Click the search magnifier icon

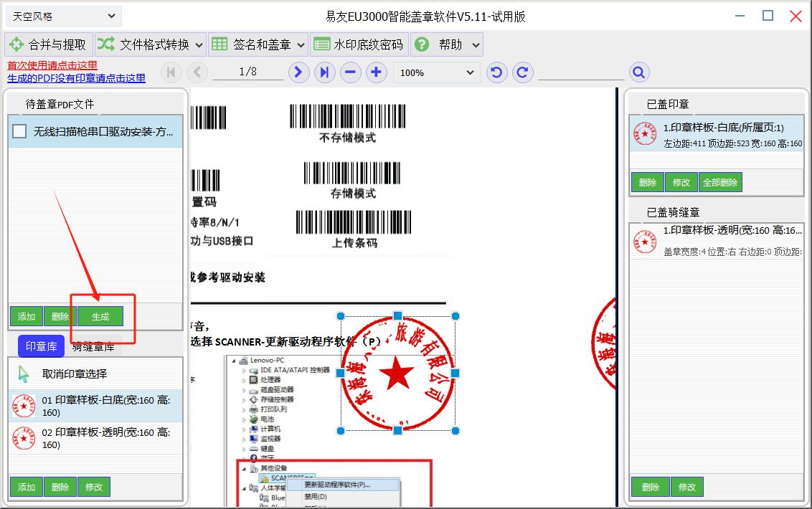(639, 72)
